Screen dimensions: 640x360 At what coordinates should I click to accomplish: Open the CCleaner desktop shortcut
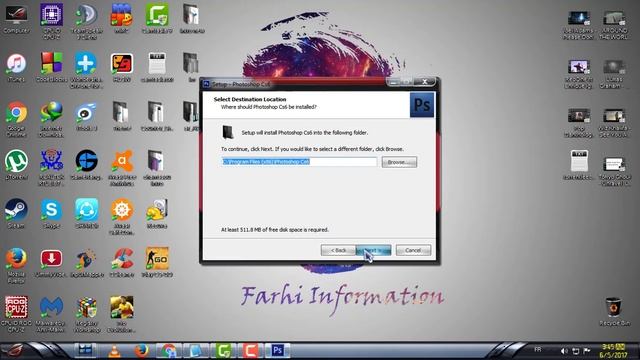pyautogui.click(x=122, y=262)
